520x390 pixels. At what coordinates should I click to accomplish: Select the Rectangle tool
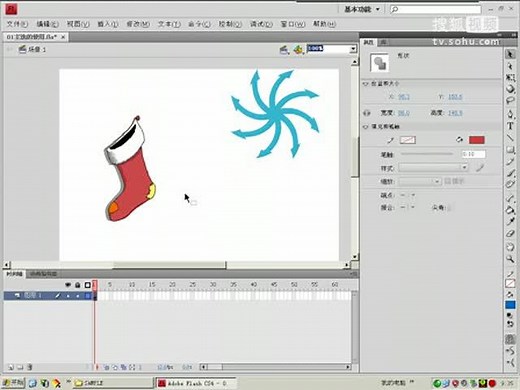pos(510,149)
